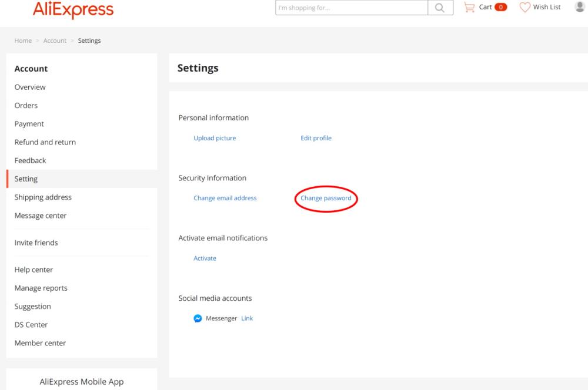
Task: Click the Messenger icon
Action: click(198, 318)
